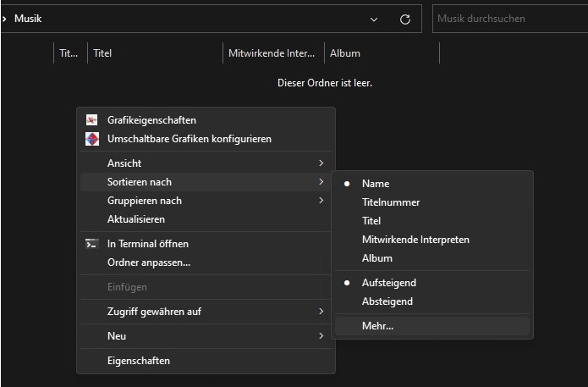Sort by Titelnummer

click(x=390, y=202)
